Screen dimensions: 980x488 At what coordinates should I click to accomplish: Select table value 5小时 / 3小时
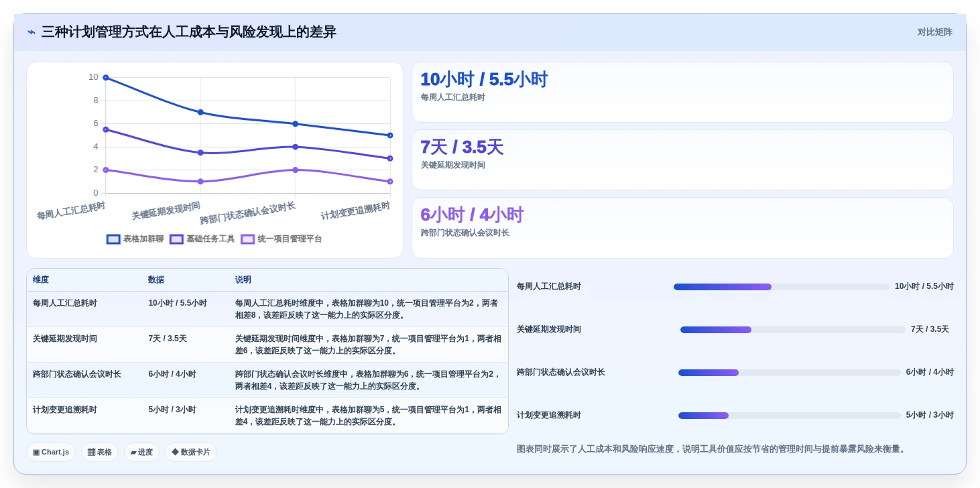[172, 410]
